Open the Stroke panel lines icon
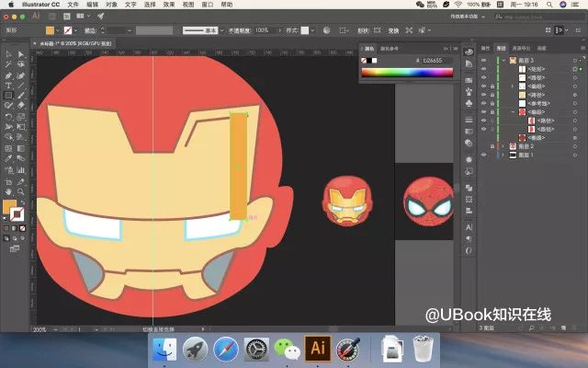588x368 pixels. [x=469, y=120]
